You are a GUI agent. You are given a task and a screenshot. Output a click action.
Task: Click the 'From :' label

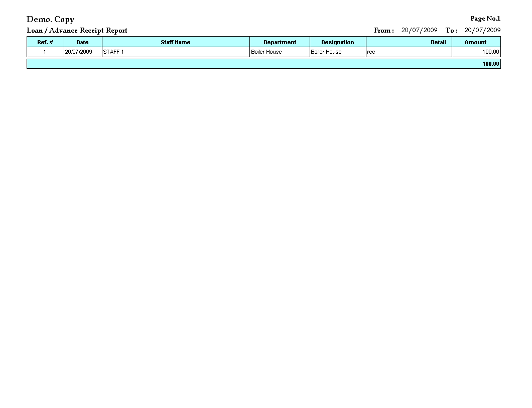pos(384,31)
